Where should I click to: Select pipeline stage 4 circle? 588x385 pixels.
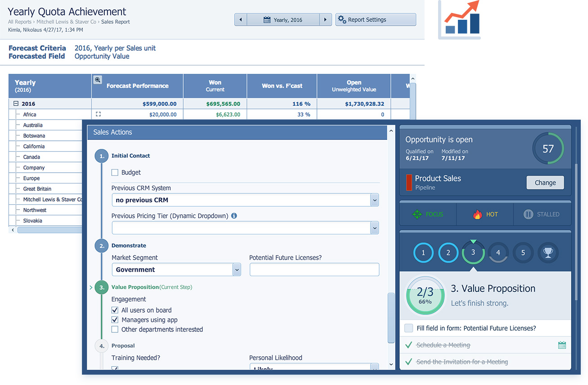click(x=498, y=253)
